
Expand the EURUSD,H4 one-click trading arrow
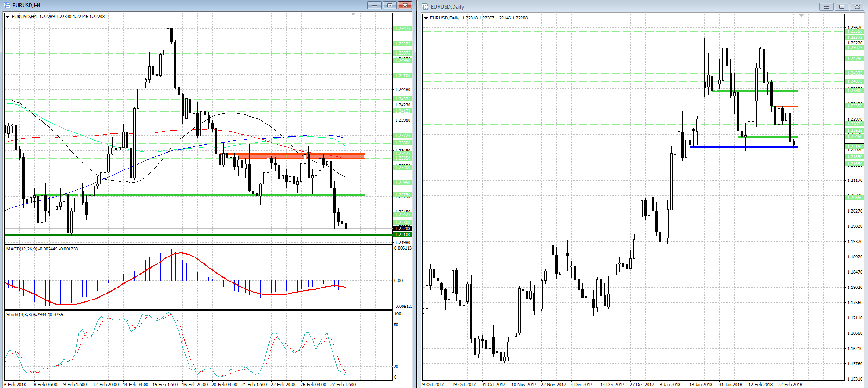click(x=8, y=17)
